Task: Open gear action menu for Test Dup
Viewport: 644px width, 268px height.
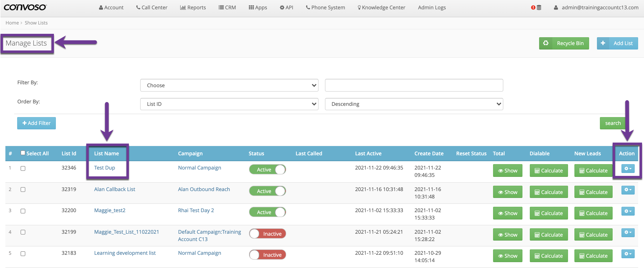Action: pyautogui.click(x=628, y=169)
